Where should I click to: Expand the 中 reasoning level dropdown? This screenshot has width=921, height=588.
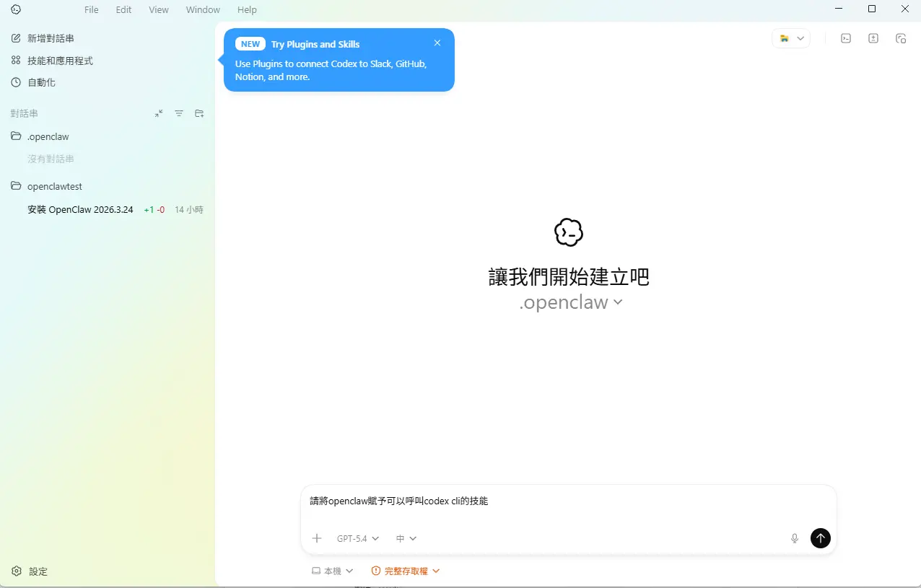click(406, 538)
